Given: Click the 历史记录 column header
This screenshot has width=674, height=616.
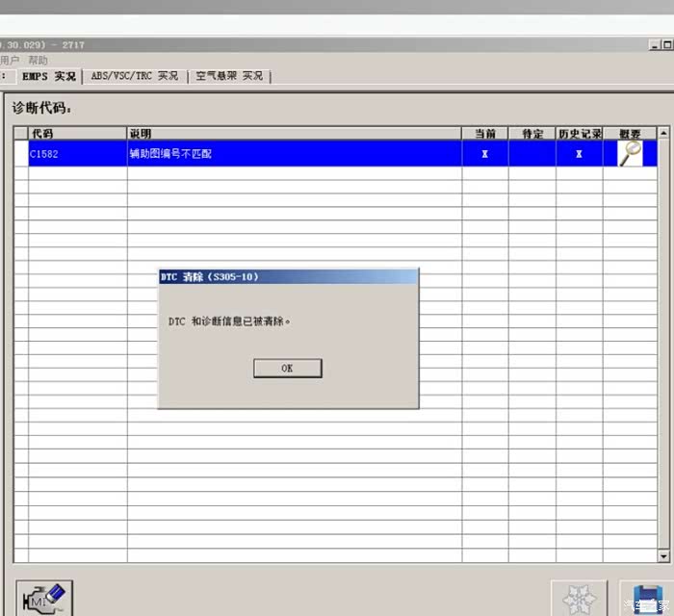Looking at the screenshot, I should pos(580,134).
